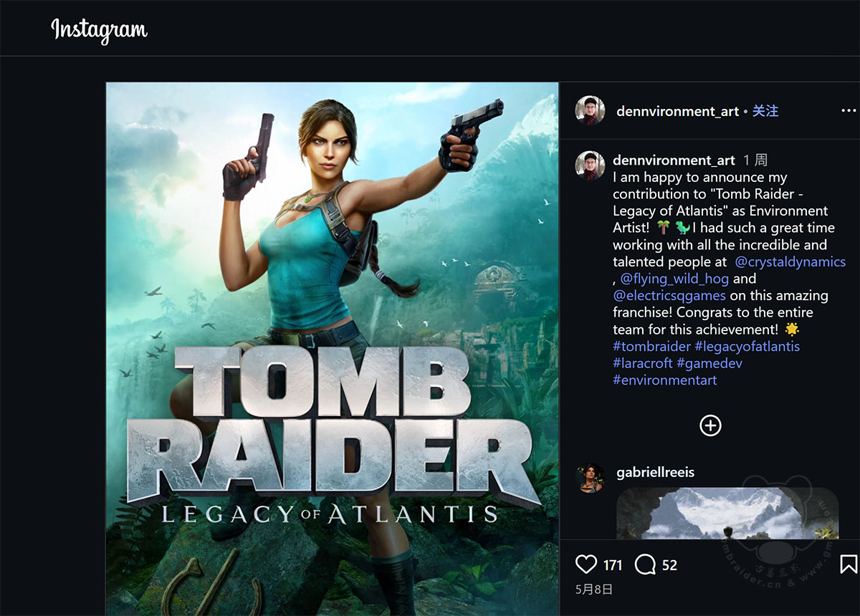Open gabriellreeis profile picture
The image size is (860, 616).
click(x=590, y=478)
